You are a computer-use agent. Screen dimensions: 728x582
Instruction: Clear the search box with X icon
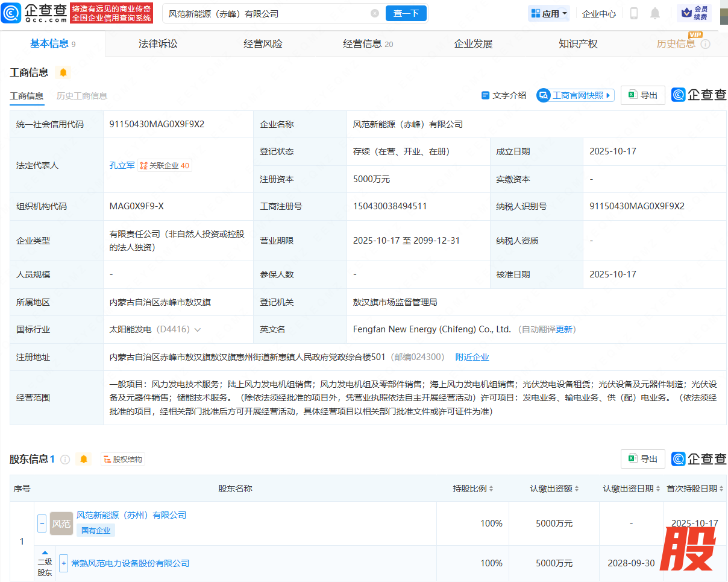coord(375,13)
